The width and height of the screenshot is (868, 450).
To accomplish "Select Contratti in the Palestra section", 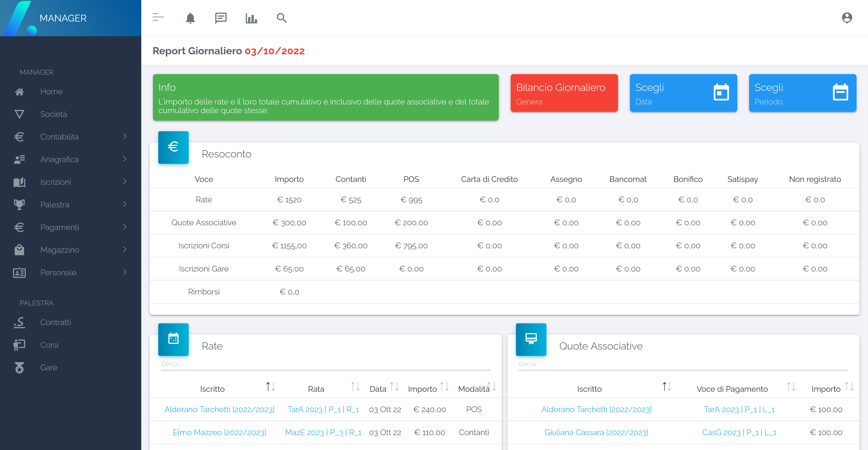I will point(56,322).
